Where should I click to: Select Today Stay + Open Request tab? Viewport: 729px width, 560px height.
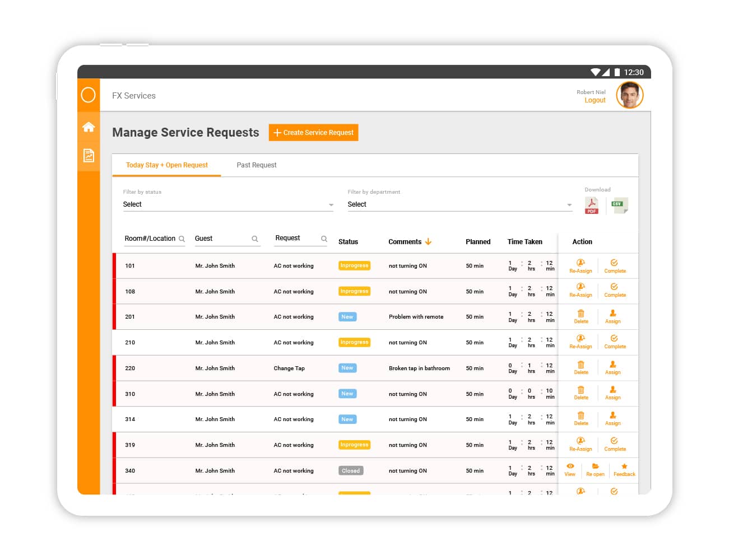[x=166, y=165]
